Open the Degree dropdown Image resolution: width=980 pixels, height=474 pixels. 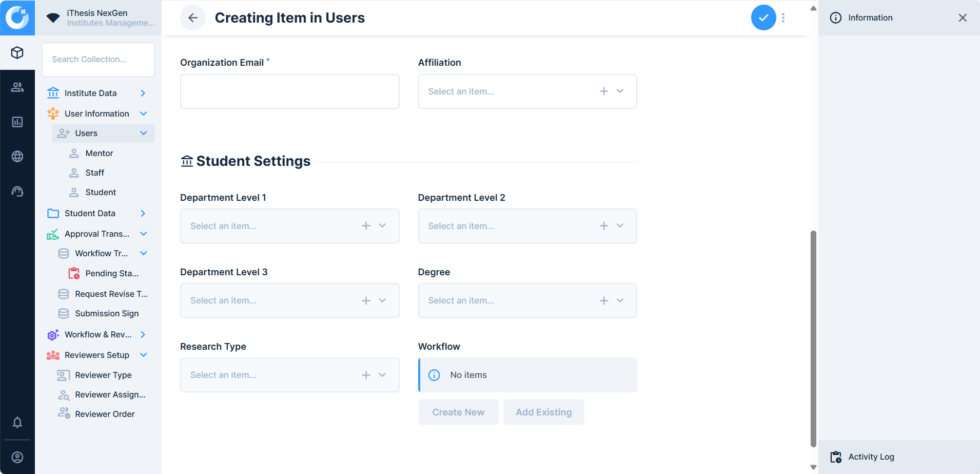[x=620, y=300]
